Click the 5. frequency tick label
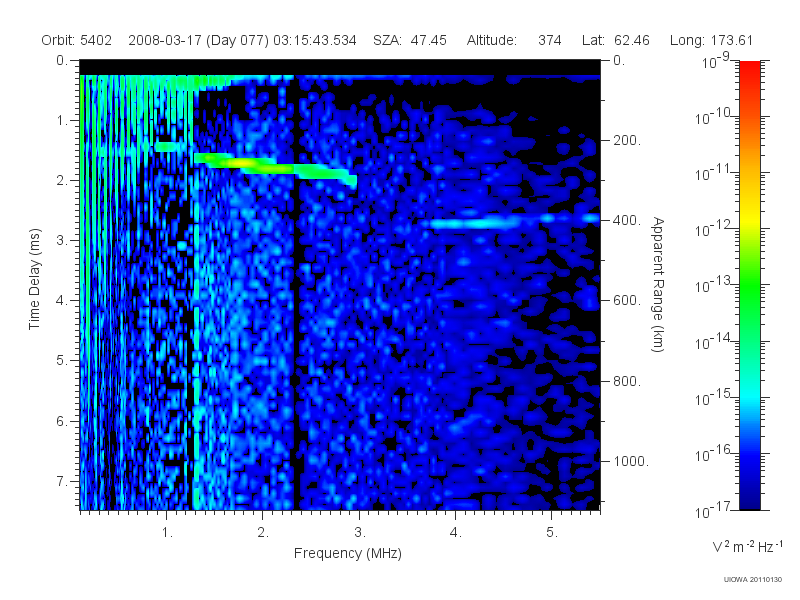Image resolution: width=800 pixels, height=600 pixels. coord(552,533)
